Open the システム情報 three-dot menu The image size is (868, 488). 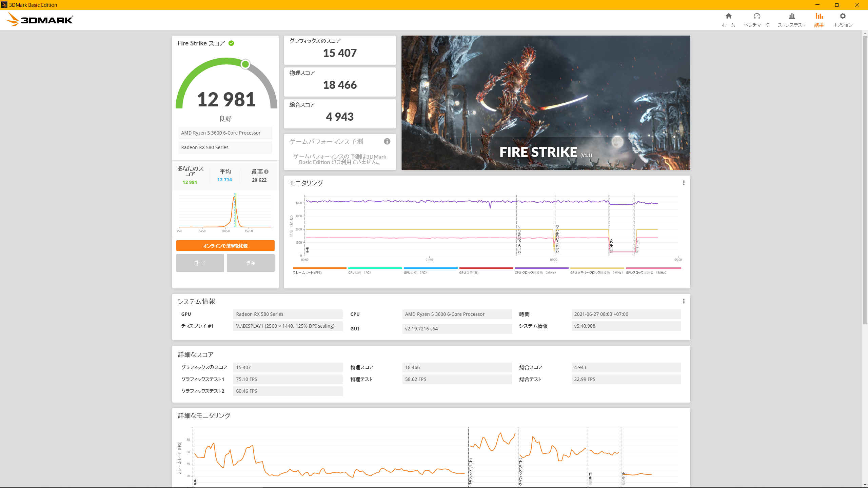point(684,301)
